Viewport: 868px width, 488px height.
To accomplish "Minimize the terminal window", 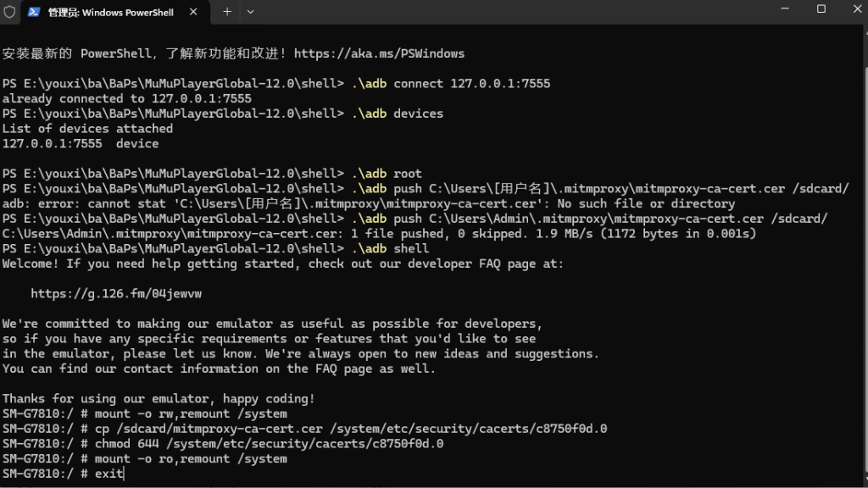I will 784,8.
